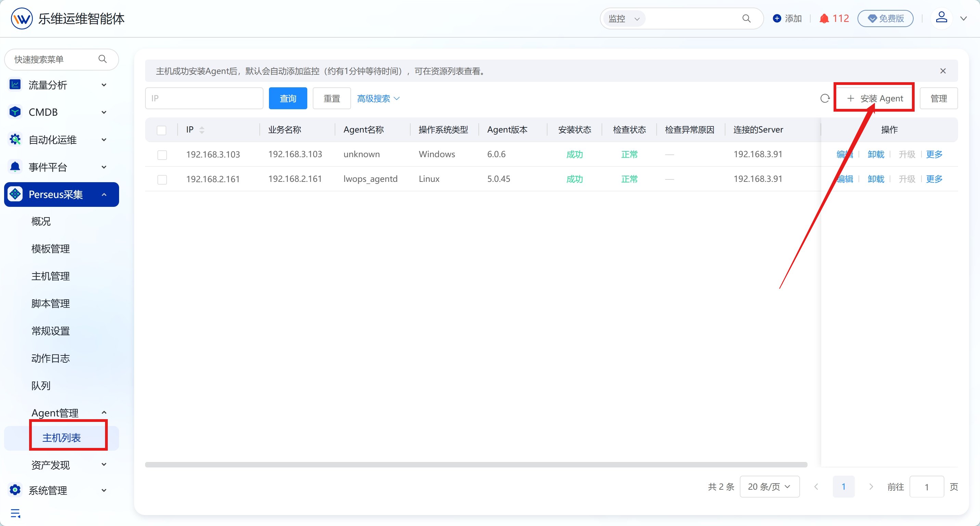Click the 系统管理 gear icon
This screenshot has width=980, height=526.
click(x=15, y=490)
